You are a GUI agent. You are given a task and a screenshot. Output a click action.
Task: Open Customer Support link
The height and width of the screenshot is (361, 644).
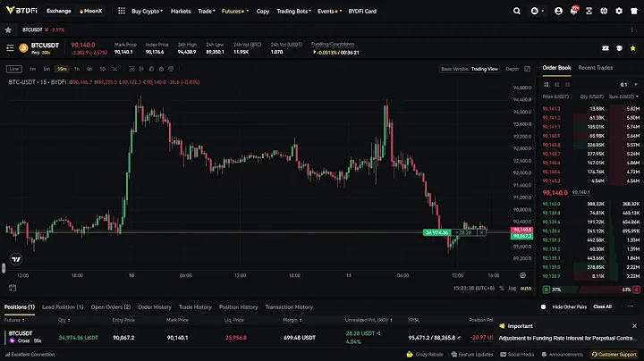pyautogui.click(x=614, y=355)
